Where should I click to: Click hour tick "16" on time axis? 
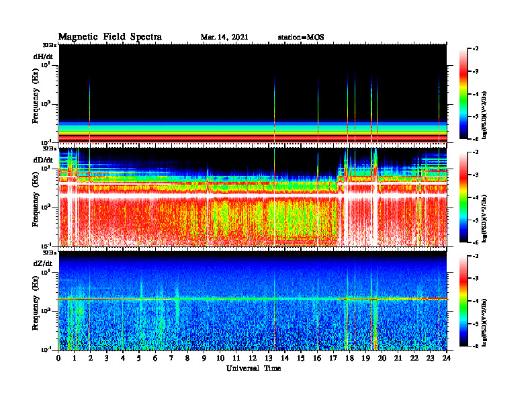317,358
